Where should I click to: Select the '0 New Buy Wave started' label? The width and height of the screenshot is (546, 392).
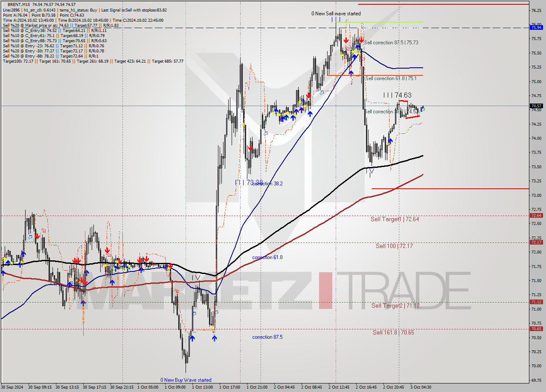pos(186,380)
